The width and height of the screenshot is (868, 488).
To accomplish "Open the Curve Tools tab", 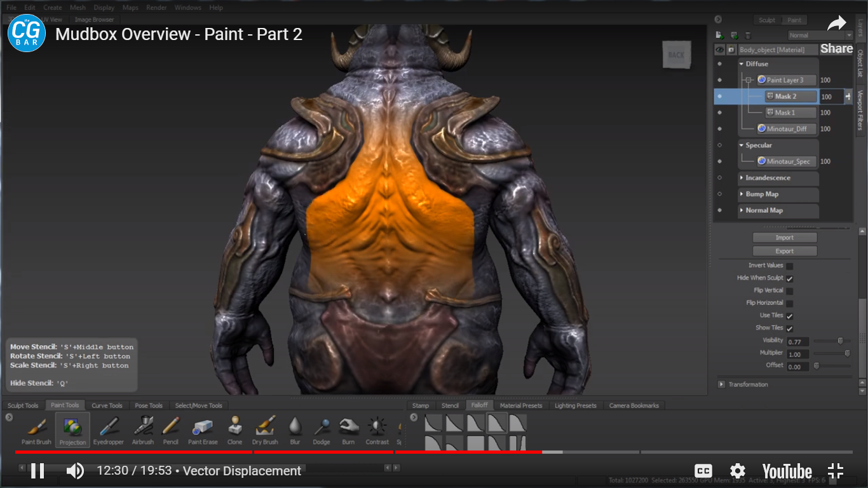I will coord(107,405).
